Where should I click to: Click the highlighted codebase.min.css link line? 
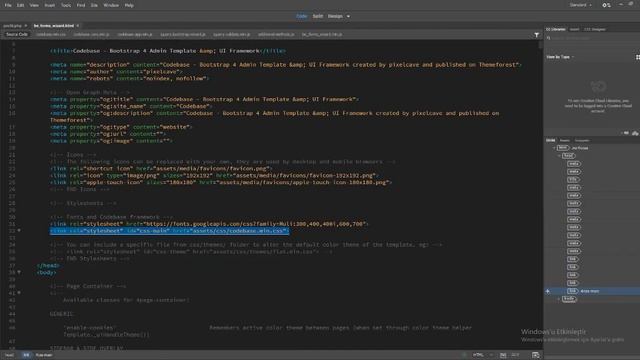[x=169, y=231]
